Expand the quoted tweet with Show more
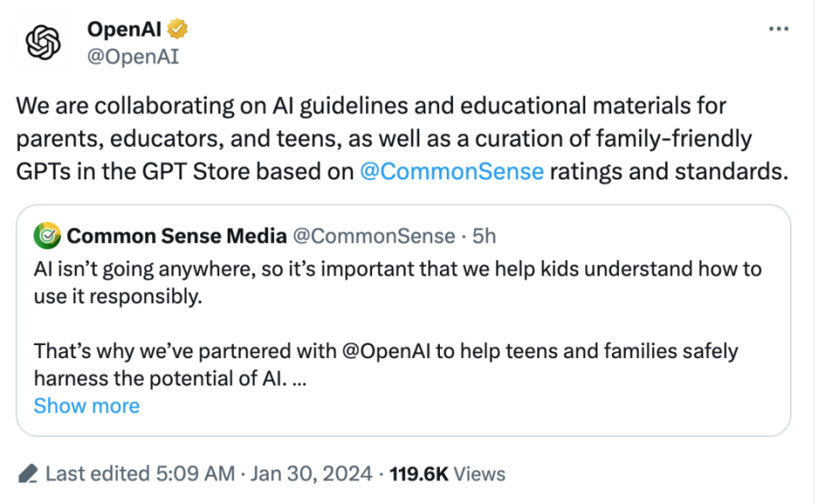Image resolution: width=825 pixels, height=504 pixels. [86, 405]
